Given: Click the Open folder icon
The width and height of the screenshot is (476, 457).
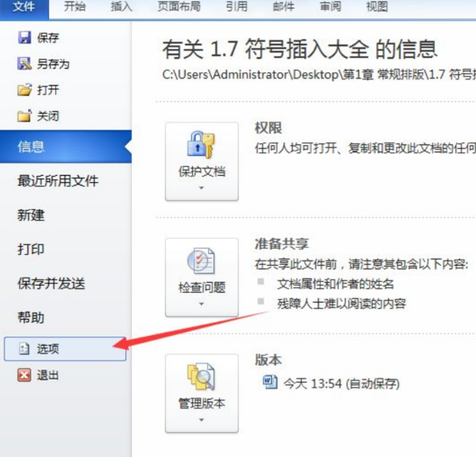Looking at the screenshot, I should click(25, 90).
